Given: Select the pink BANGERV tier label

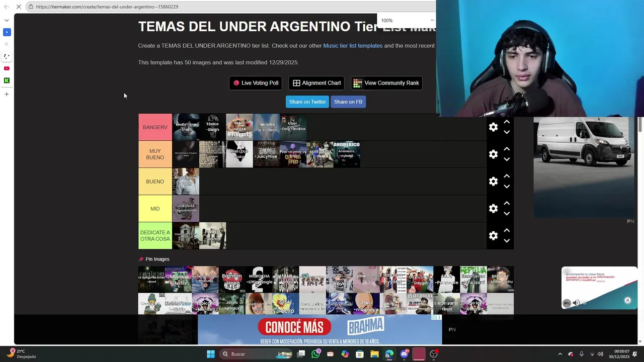Looking at the screenshot, I should tap(155, 127).
